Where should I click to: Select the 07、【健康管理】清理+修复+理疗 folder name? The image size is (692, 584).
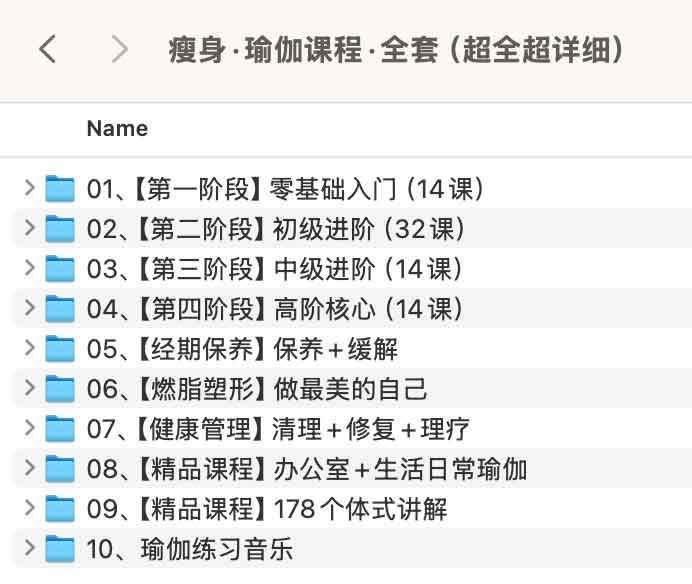(x=278, y=429)
